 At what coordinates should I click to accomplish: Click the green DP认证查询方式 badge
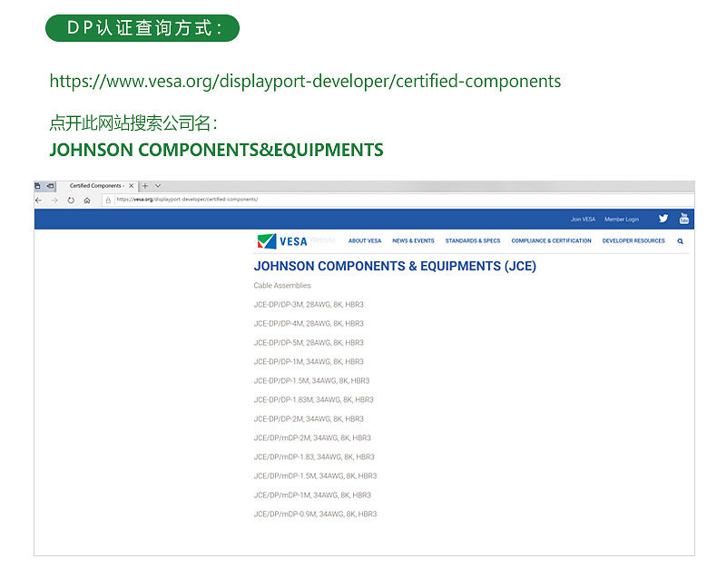pyautogui.click(x=142, y=28)
